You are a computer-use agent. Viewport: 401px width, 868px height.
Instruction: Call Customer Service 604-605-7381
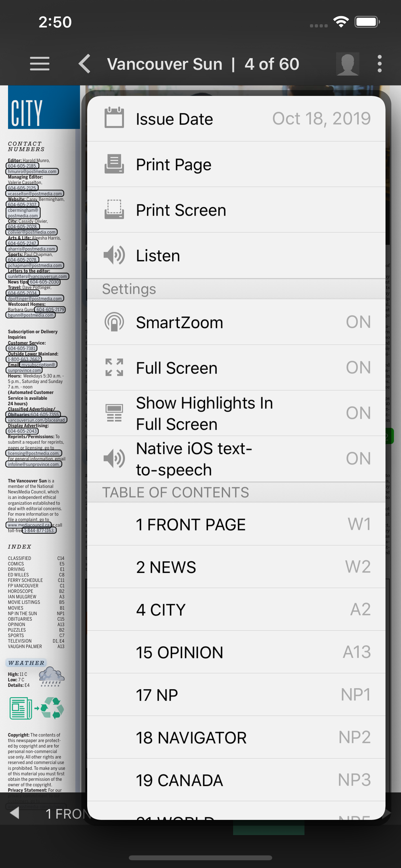pyautogui.click(x=22, y=348)
